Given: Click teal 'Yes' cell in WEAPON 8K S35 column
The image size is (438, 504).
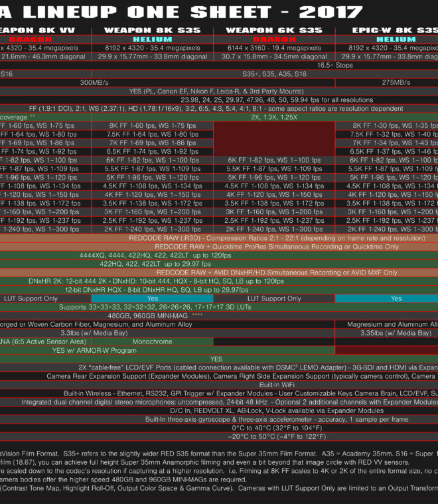Looking at the screenshot, I should (x=153, y=298).
